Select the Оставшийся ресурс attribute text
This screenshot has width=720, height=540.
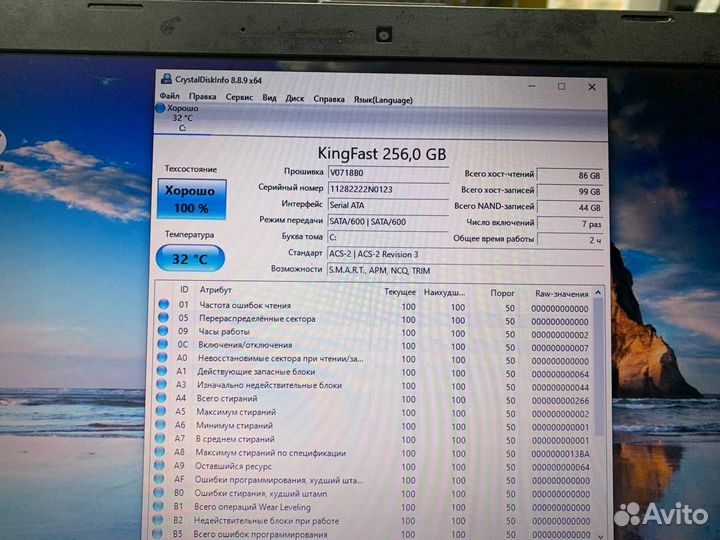(x=233, y=466)
